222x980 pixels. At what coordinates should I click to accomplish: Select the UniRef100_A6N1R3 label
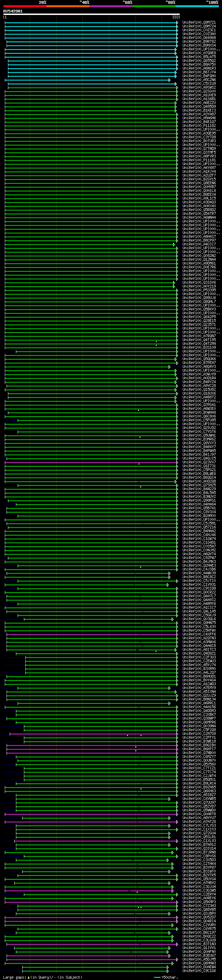pos(199,68)
